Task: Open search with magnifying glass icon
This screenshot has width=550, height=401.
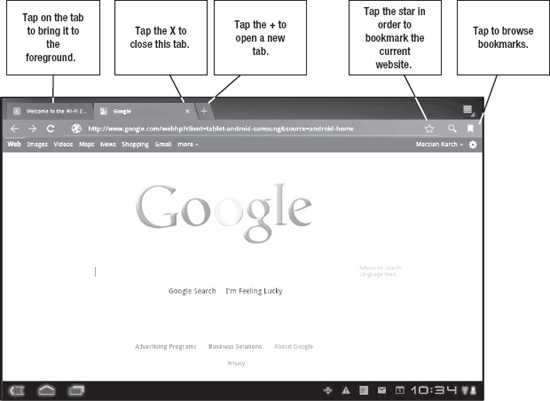Action: pyautogui.click(x=452, y=128)
